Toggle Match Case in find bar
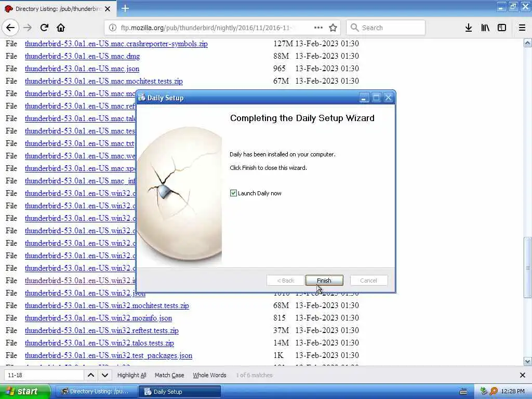 point(169,375)
